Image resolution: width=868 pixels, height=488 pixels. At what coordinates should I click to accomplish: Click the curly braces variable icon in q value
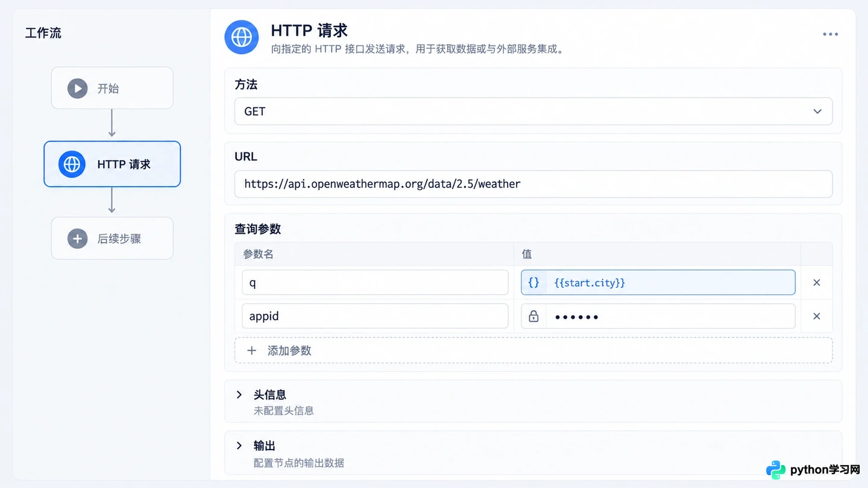[x=533, y=283]
